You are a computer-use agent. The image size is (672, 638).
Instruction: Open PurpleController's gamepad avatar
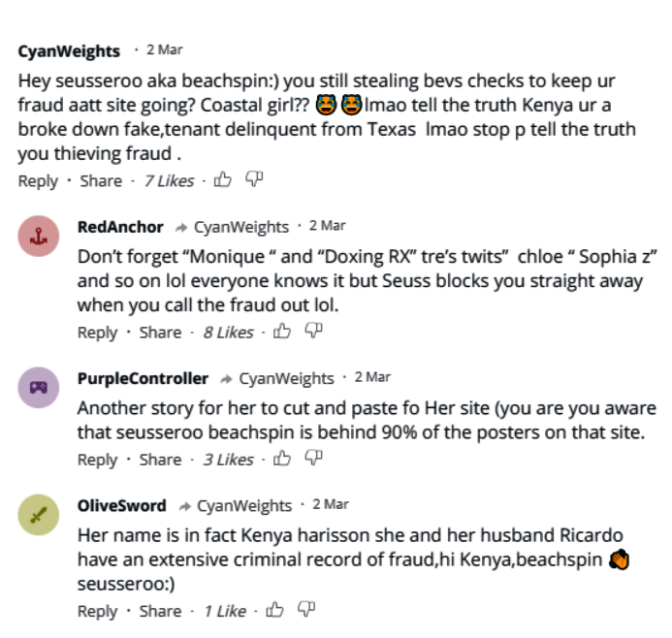(39, 387)
